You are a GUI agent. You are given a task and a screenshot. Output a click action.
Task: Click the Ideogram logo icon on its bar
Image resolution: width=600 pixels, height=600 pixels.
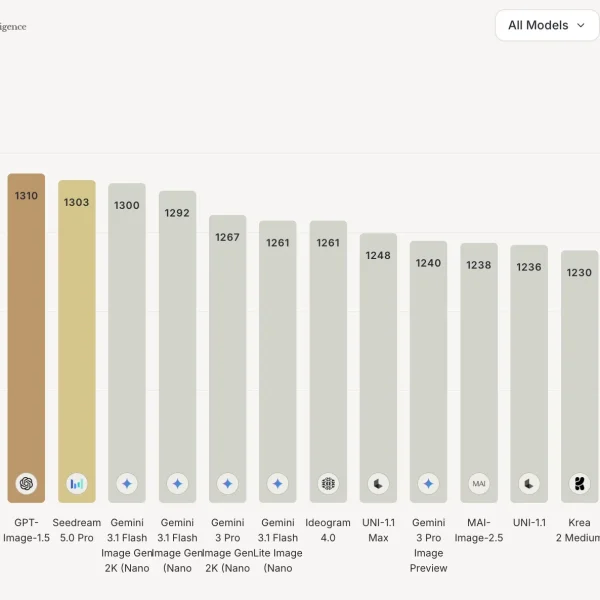[x=328, y=484]
